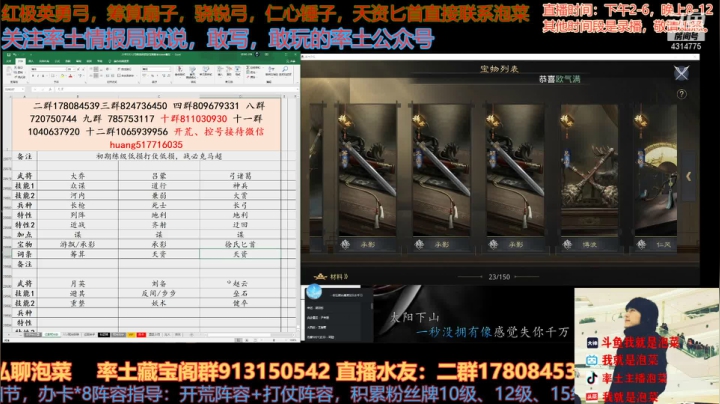
Task: Click the Fill Color bucket icon
Action: pos(62,76)
